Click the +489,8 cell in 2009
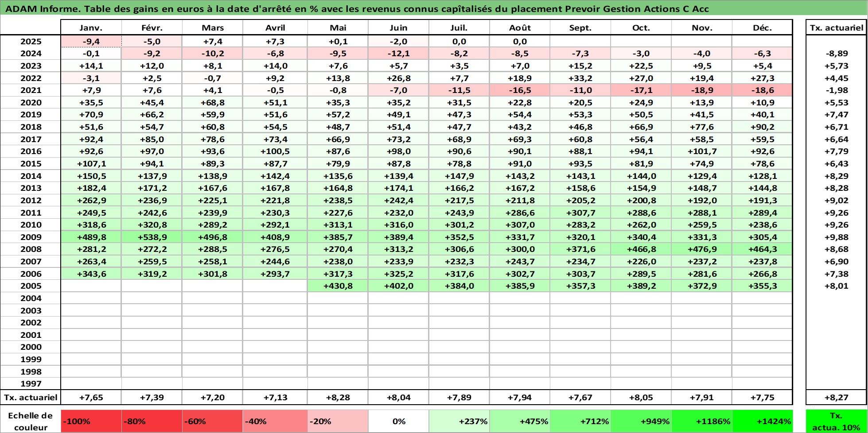Image resolution: width=868 pixels, height=433 pixels. coord(91,237)
